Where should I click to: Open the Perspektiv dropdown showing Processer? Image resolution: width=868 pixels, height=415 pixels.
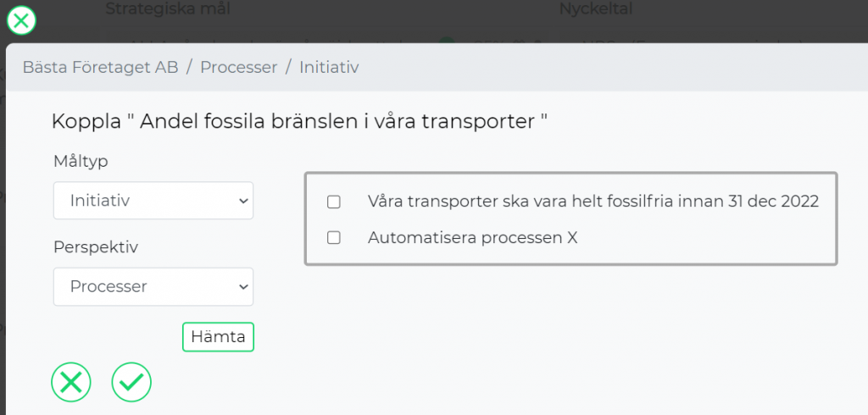(153, 286)
